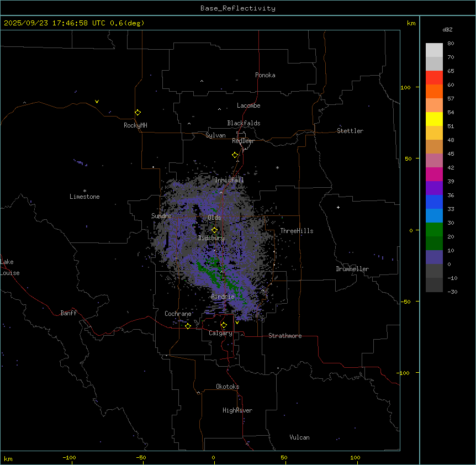The height and width of the screenshot is (465, 476).
Task: Click the Strathmore label east of Calgary
Action: coord(285,336)
